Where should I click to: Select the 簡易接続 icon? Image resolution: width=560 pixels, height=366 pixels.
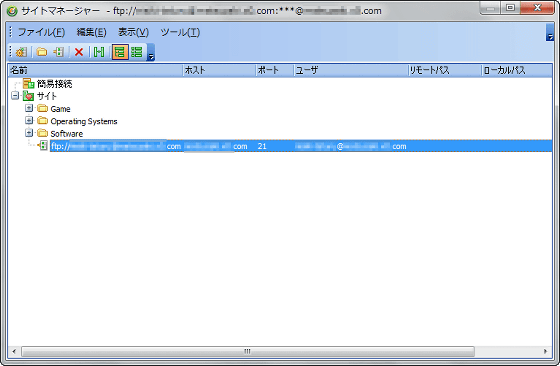pos(29,84)
